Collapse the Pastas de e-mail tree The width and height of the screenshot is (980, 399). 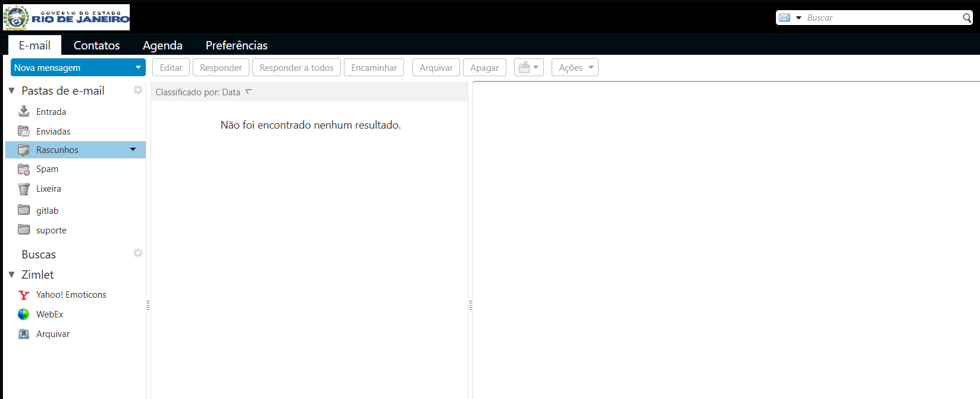[x=11, y=91]
